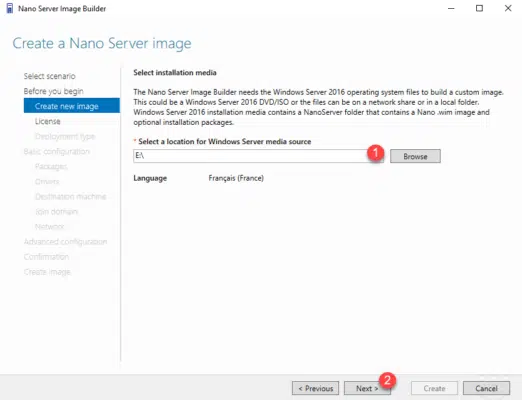The height and width of the screenshot is (400, 522).
Task: Click the Browse button
Action: [x=415, y=156]
